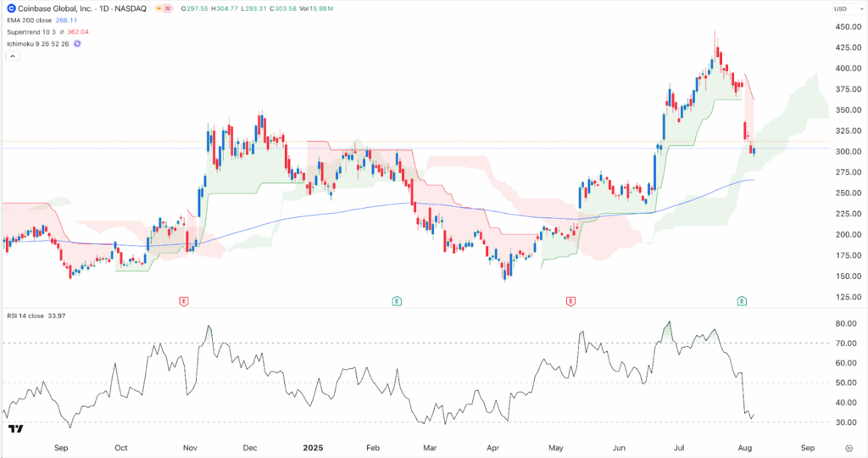The height and width of the screenshot is (458, 868).
Task: Click the Coinbase Global, Inc. symbol title
Action: 55,8
